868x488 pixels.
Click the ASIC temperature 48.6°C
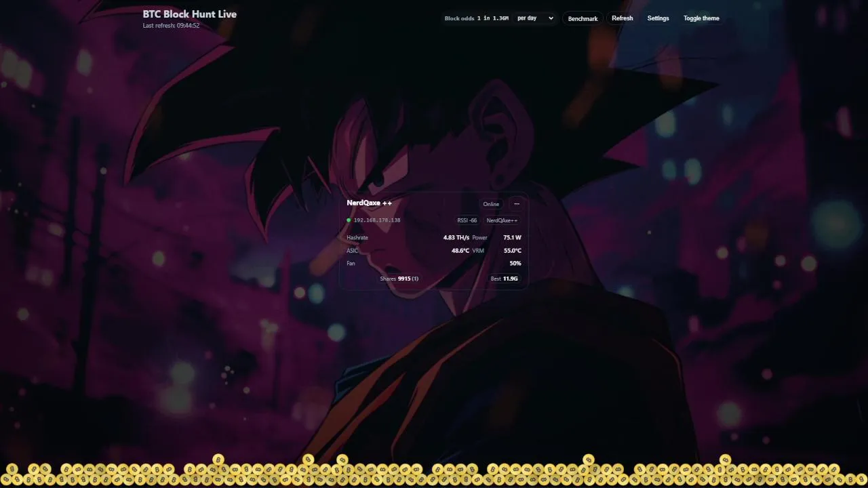(460, 251)
